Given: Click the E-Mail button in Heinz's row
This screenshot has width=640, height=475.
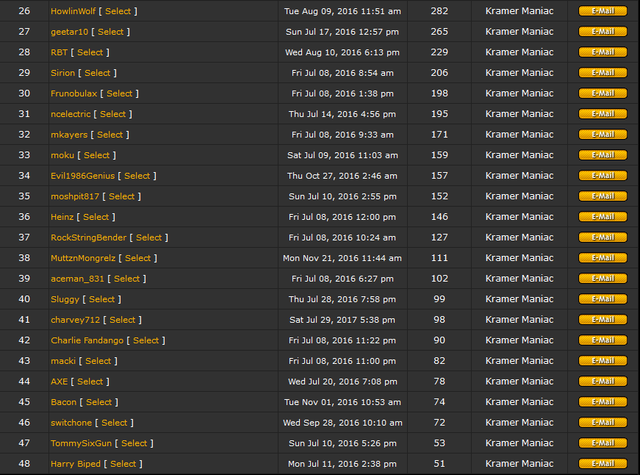Looking at the screenshot, I should 603,217.
